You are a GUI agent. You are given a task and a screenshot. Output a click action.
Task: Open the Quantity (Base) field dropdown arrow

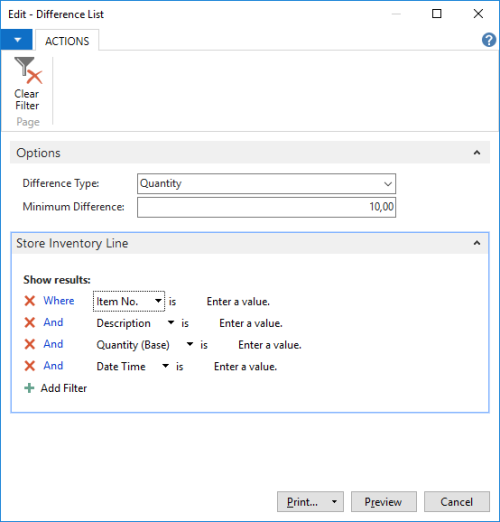click(x=190, y=344)
